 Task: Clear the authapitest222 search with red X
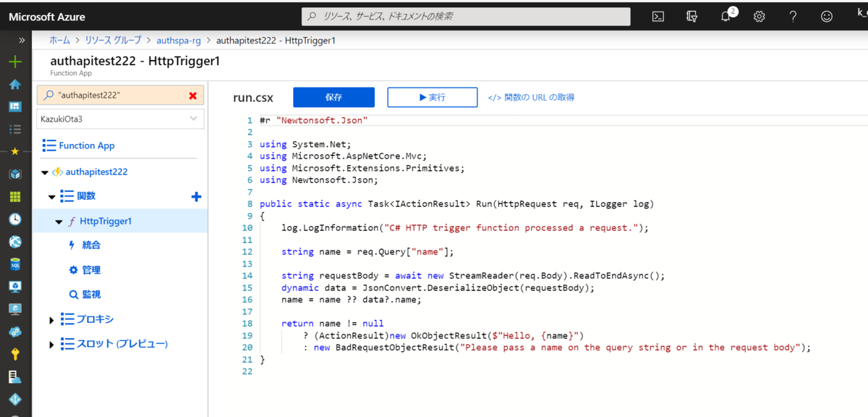tap(192, 96)
